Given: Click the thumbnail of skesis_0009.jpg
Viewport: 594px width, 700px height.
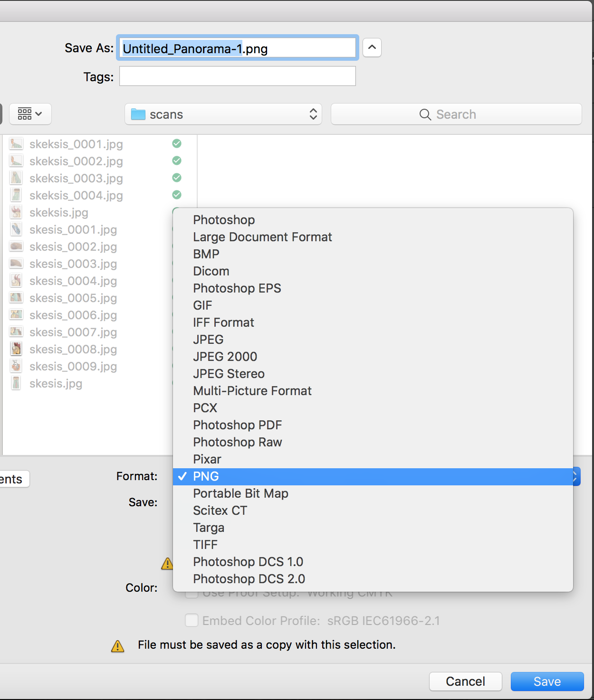Looking at the screenshot, I should coord(16,366).
